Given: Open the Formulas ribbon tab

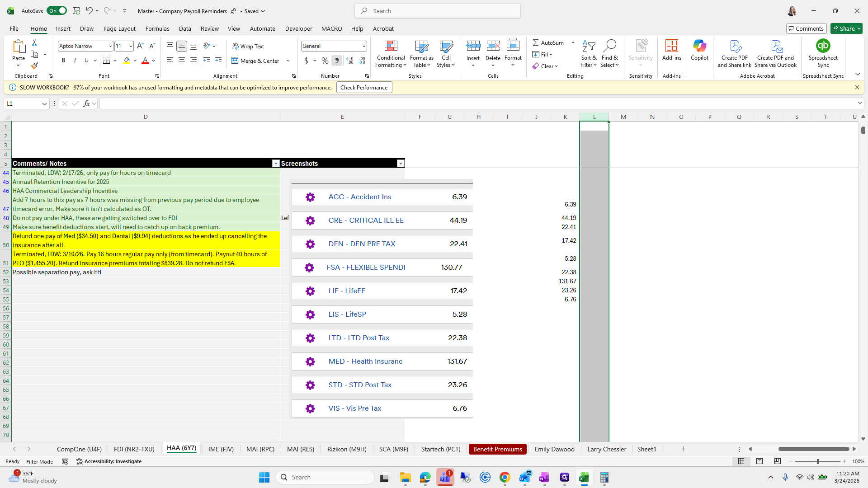Looking at the screenshot, I should (157, 28).
